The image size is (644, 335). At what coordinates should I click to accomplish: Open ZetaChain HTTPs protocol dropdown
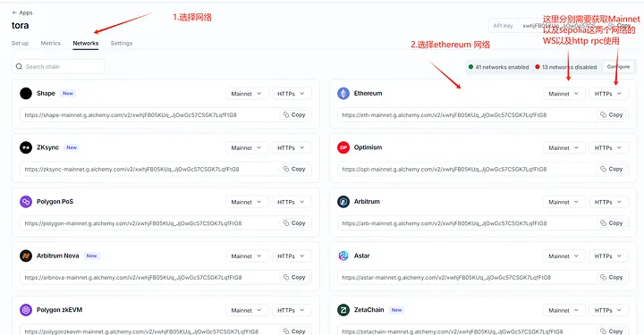(x=609, y=310)
